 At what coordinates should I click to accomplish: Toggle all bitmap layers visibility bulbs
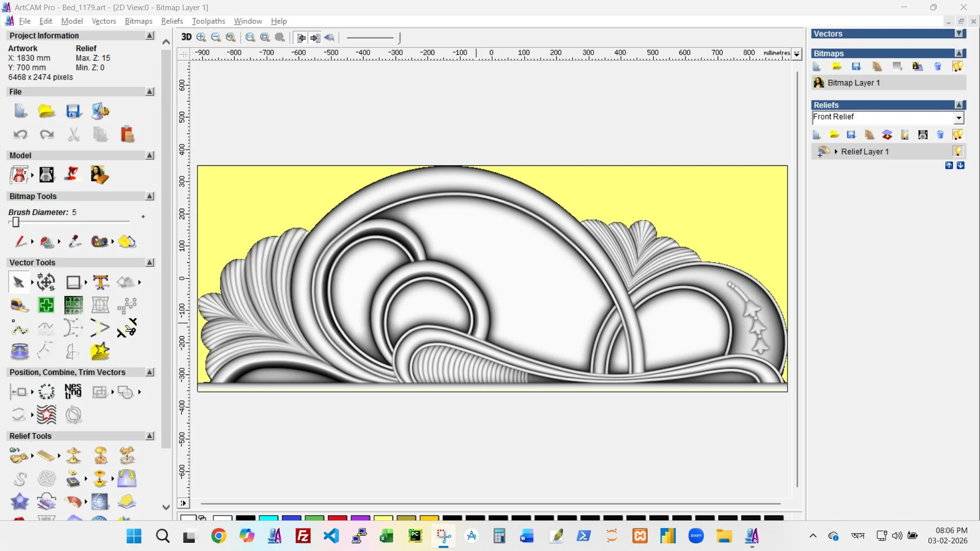tap(958, 67)
